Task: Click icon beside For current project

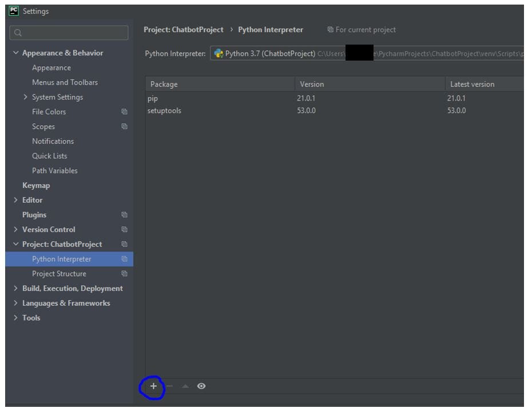Action: [x=330, y=30]
